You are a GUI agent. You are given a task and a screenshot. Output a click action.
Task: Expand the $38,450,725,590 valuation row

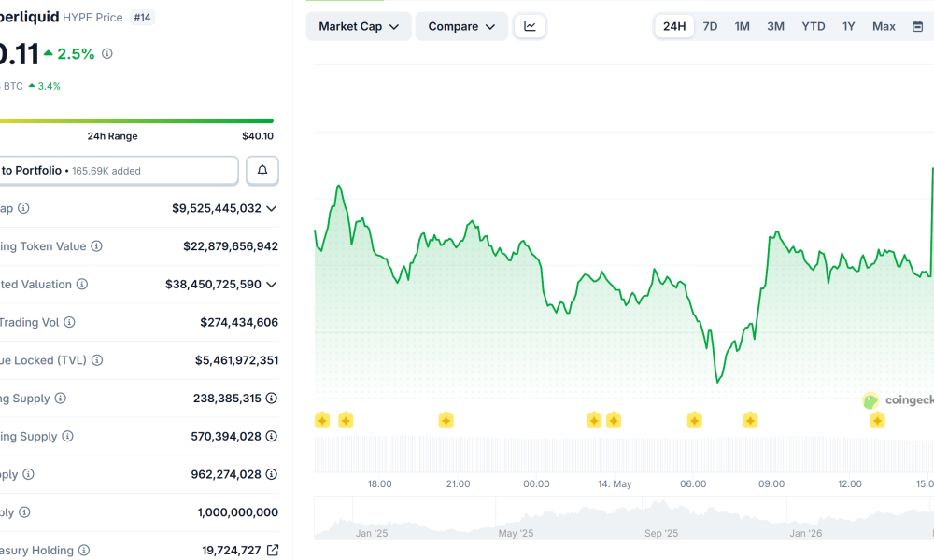coord(272,285)
